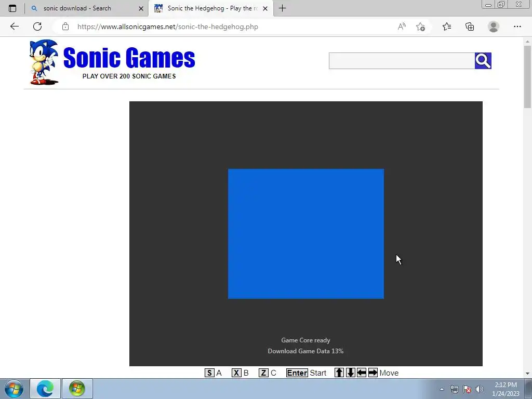Viewport: 532px width, 399px height.
Task: Open the Favorites list icon
Action: (447, 26)
